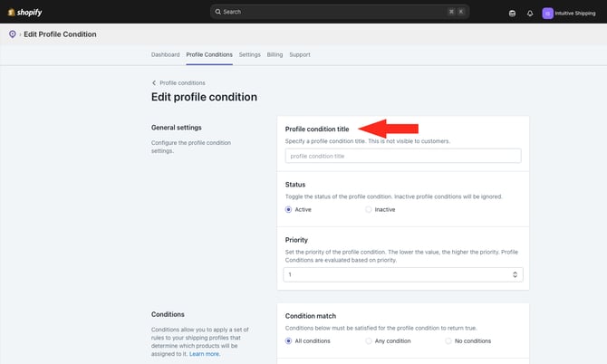Open the Billing tab
Image resolution: width=607 pixels, height=364 pixels.
click(x=275, y=54)
